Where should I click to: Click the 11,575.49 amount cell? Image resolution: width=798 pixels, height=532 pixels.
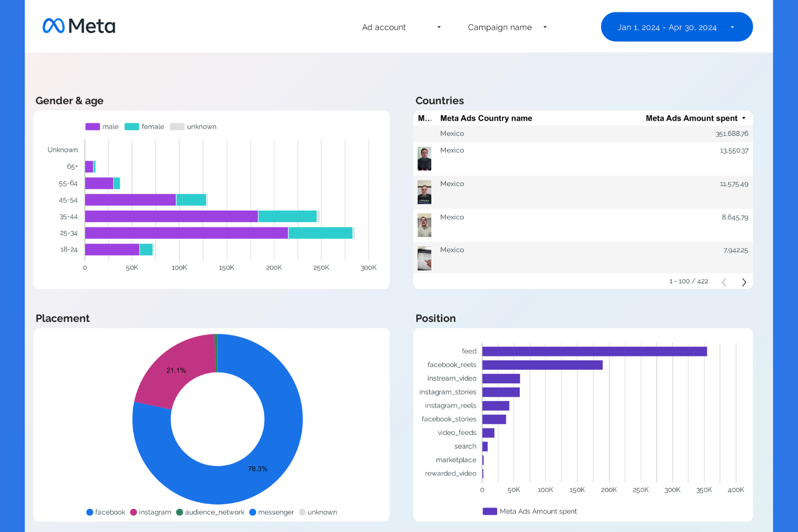tap(734, 184)
